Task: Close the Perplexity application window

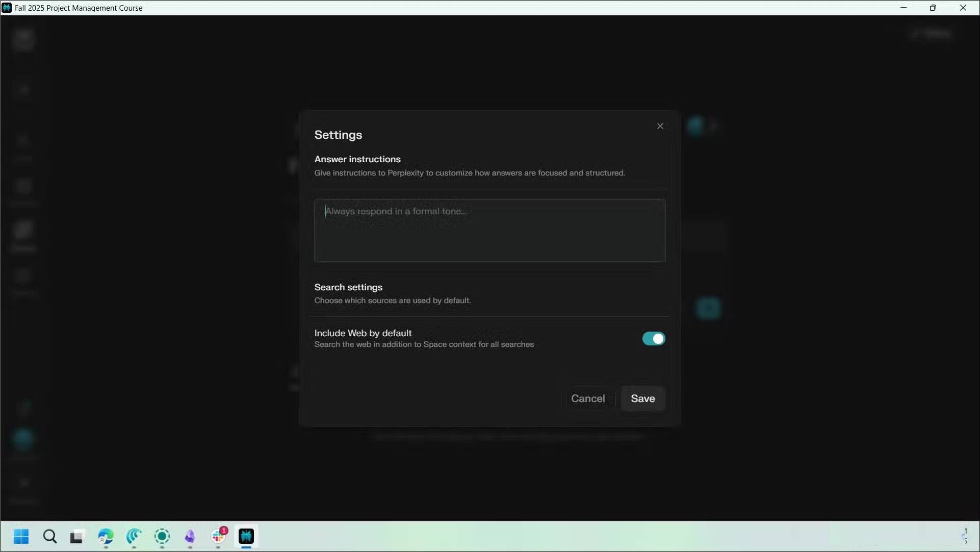Action: click(x=963, y=8)
